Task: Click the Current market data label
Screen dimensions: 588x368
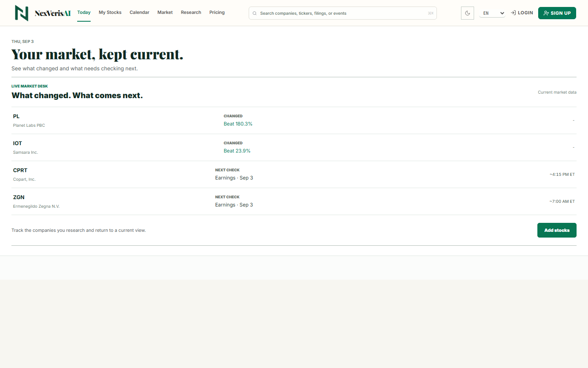Action: (557, 92)
